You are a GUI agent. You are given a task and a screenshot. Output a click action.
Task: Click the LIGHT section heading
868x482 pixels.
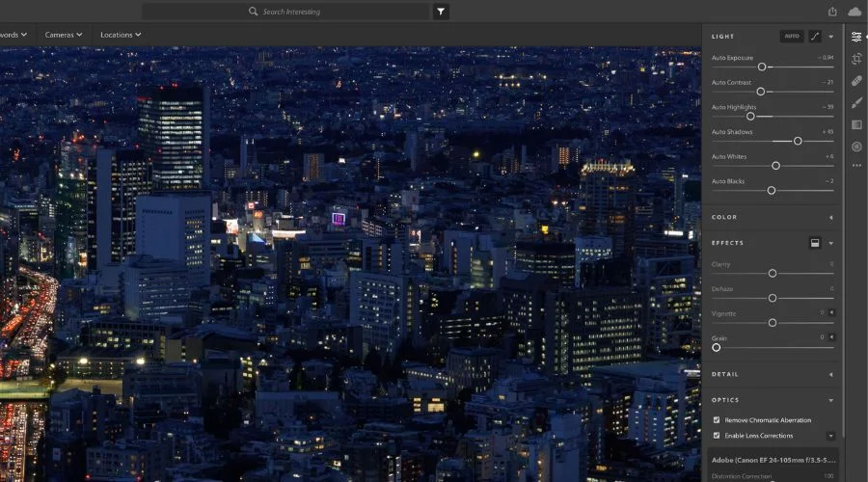click(722, 37)
